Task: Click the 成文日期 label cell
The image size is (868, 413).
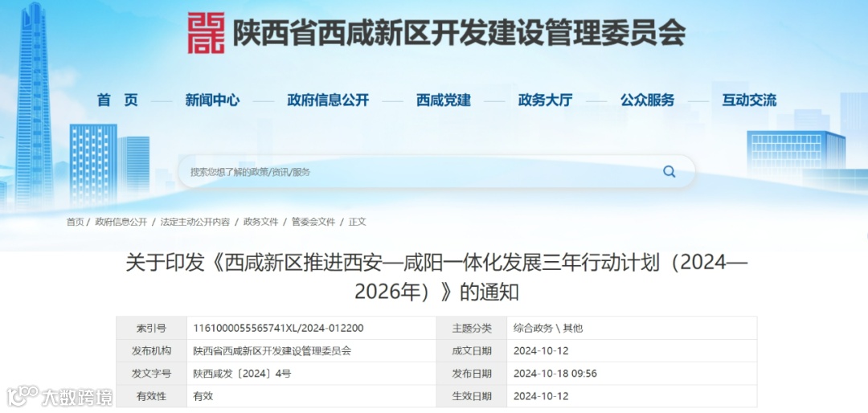Action: [x=472, y=351]
